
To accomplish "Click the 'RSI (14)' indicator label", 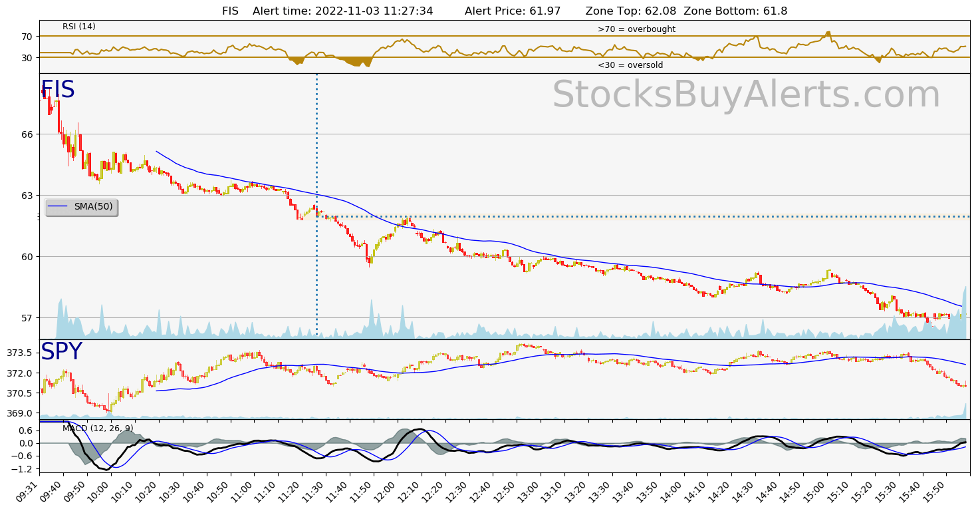I will (x=79, y=27).
